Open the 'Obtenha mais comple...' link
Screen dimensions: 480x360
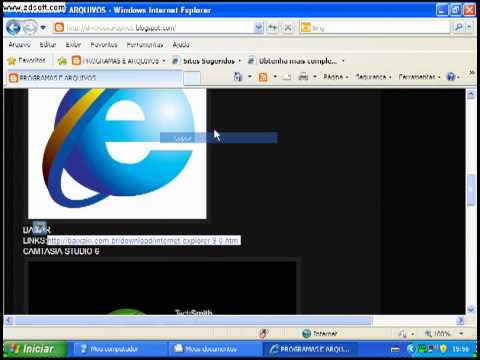pyautogui.click(x=293, y=61)
